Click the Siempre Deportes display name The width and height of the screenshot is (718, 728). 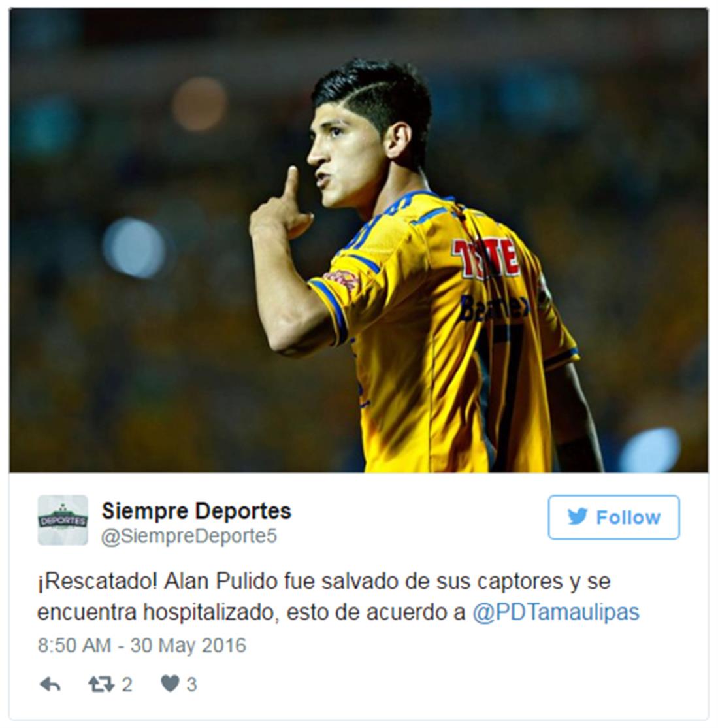pos(197,511)
